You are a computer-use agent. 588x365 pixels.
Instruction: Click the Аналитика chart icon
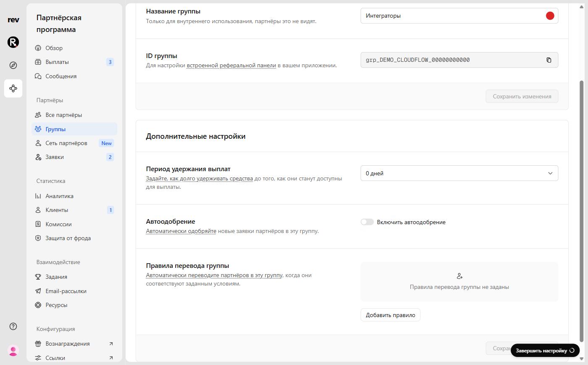(38, 196)
